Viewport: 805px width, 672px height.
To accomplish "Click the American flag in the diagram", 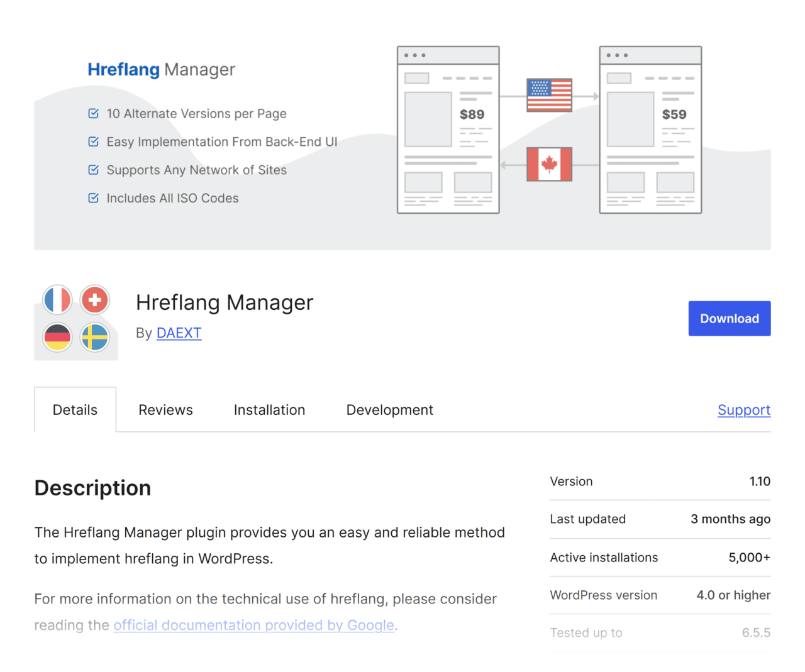I will click(549, 94).
